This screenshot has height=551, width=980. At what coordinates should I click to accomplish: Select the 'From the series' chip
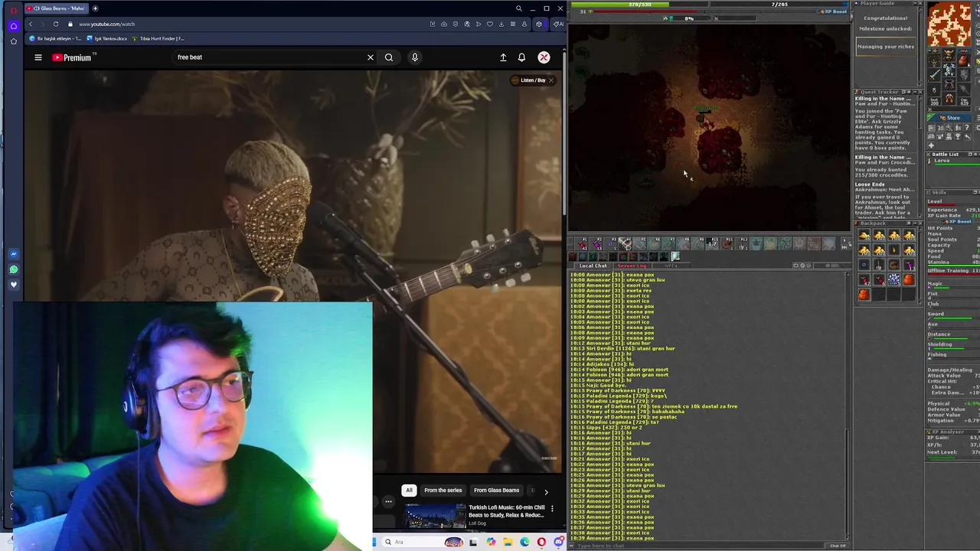[443, 491]
